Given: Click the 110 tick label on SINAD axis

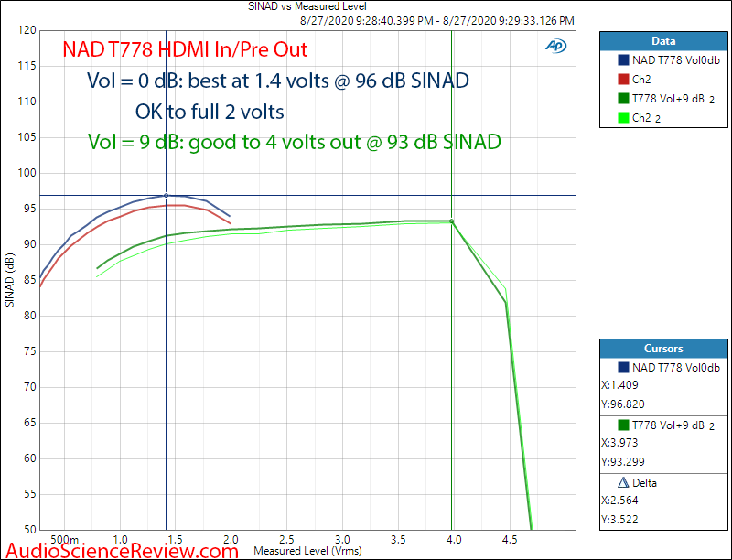Looking at the screenshot, I should pyautogui.click(x=27, y=102).
